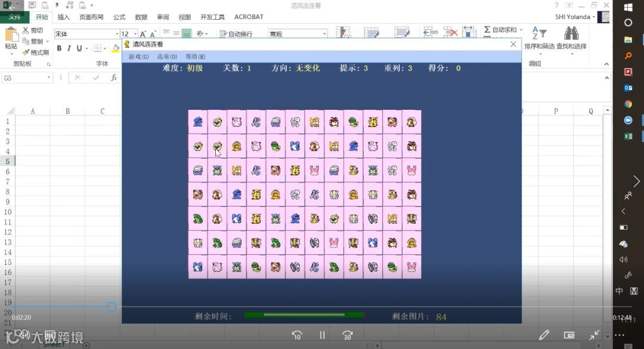The width and height of the screenshot is (644, 349).
Task: Open Game (游戏) menu in 连连看
Action: point(139,56)
